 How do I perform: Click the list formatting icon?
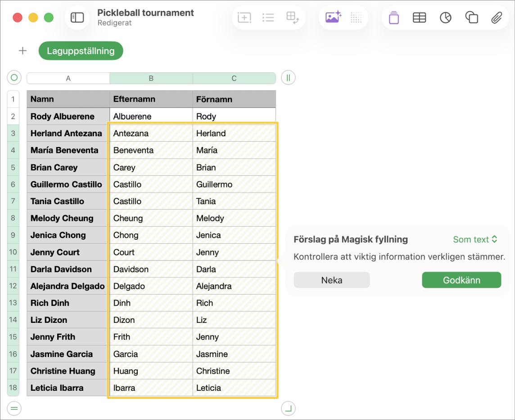point(268,18)
